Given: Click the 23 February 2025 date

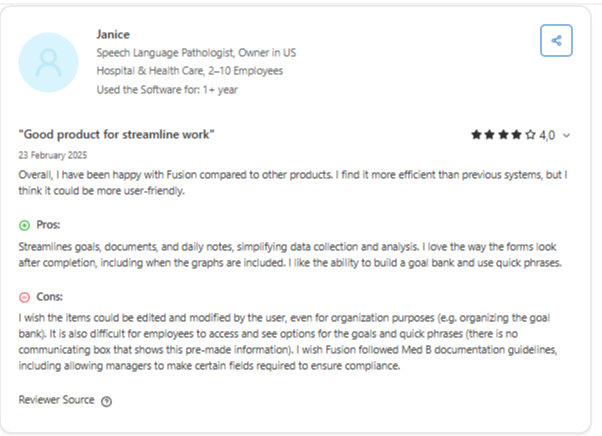Looking at the screenshot, I should click(53, 155).
